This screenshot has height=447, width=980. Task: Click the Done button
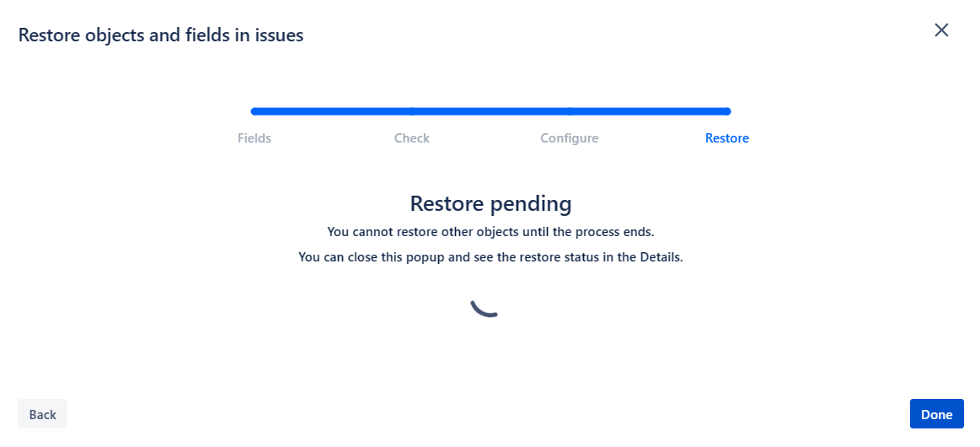936,414
